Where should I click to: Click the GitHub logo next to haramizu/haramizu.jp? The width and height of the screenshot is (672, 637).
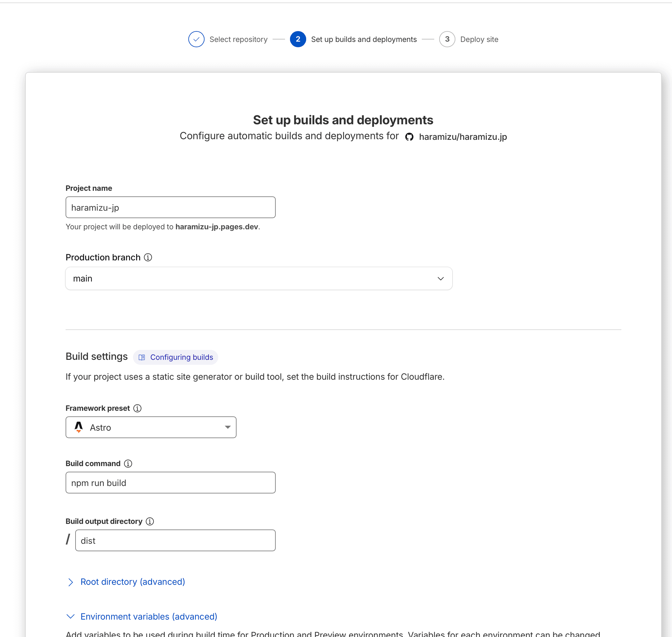tap(409, 137)
